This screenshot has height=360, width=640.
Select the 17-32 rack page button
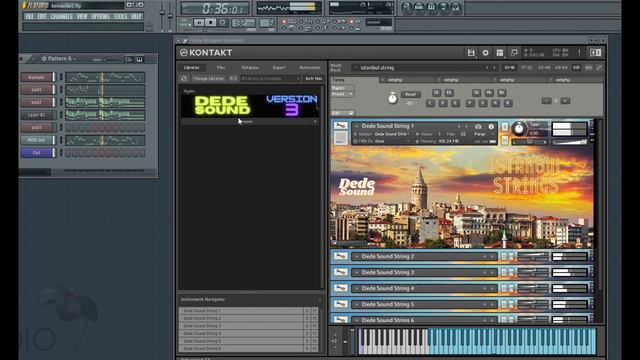[527, 67]
